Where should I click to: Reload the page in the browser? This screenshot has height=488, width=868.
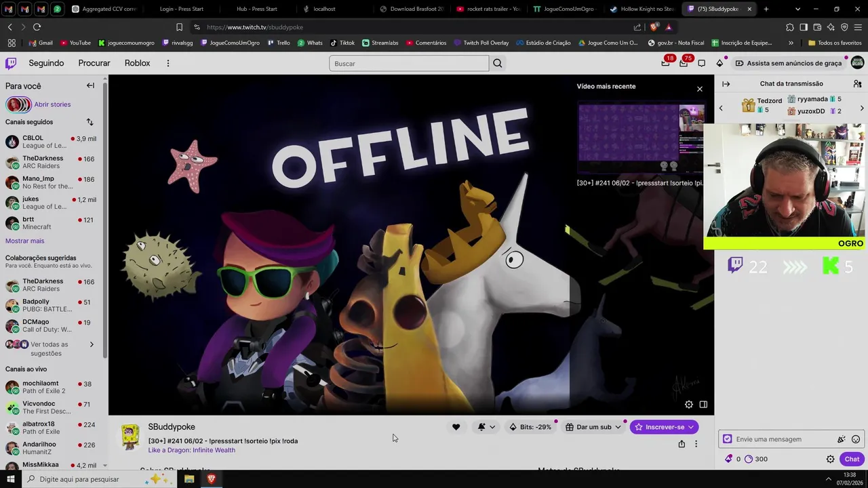pyautogui.click(x=37, y=27)
